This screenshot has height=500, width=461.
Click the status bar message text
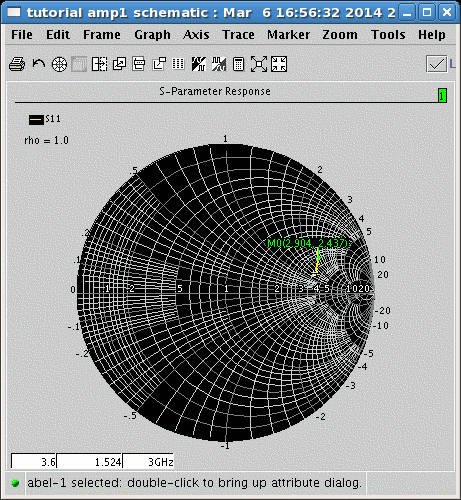click(195, 483)
